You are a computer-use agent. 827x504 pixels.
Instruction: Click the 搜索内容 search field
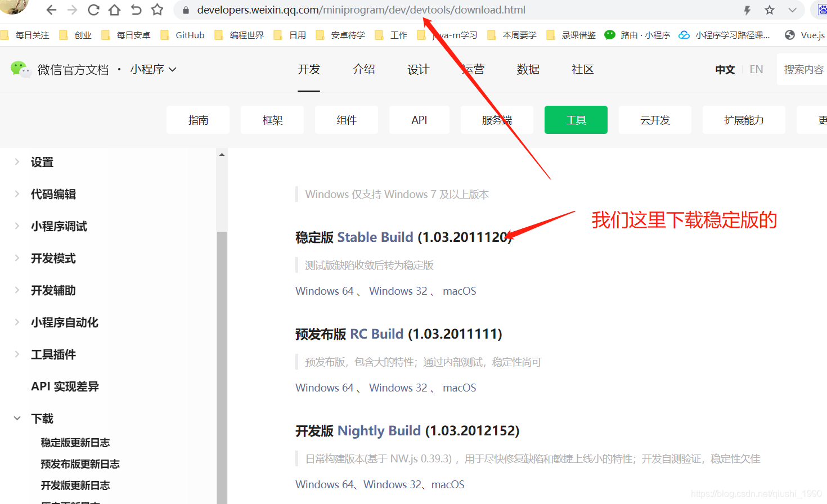point(804,69)
